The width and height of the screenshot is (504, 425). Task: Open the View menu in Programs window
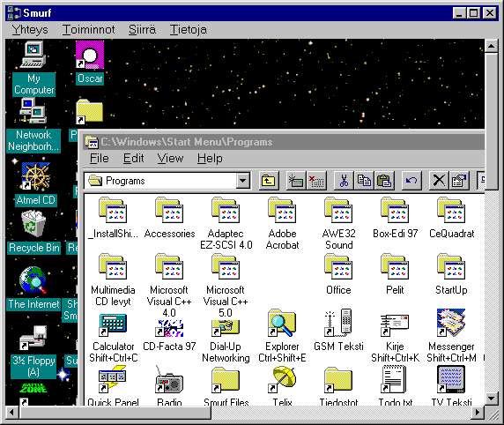tap(170, 159)
